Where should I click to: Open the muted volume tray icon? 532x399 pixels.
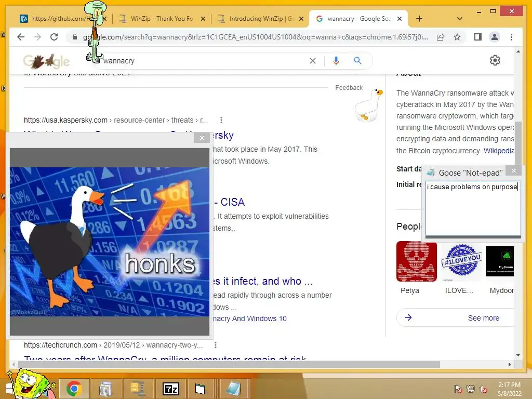[483, 389]
